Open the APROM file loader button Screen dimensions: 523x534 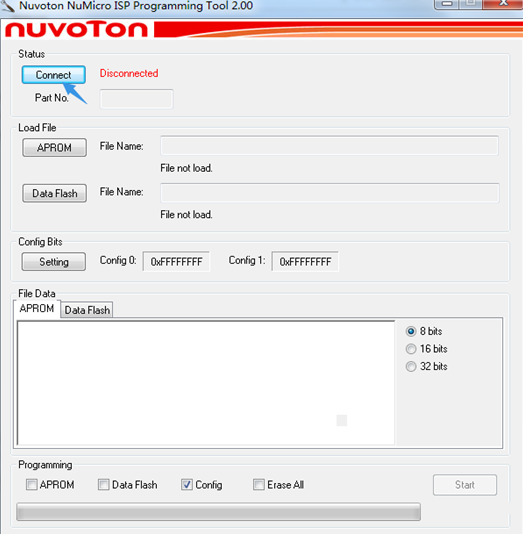[54, 147]
